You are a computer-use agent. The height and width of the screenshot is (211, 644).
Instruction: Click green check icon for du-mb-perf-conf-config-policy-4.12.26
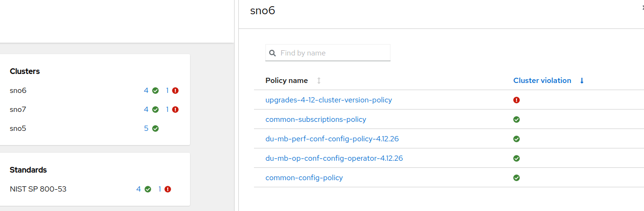[x=517, y=139]
